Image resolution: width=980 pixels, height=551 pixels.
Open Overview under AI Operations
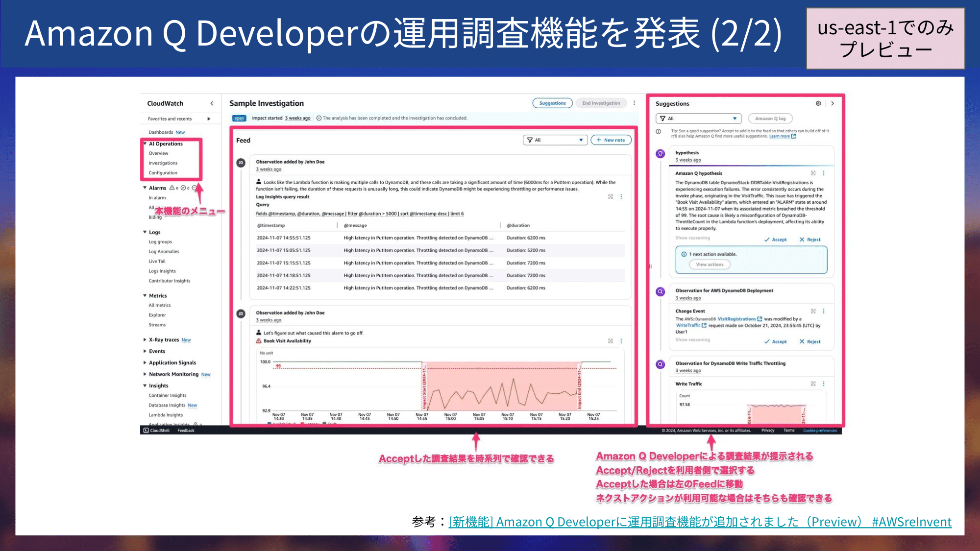click(x=158, y=153)
